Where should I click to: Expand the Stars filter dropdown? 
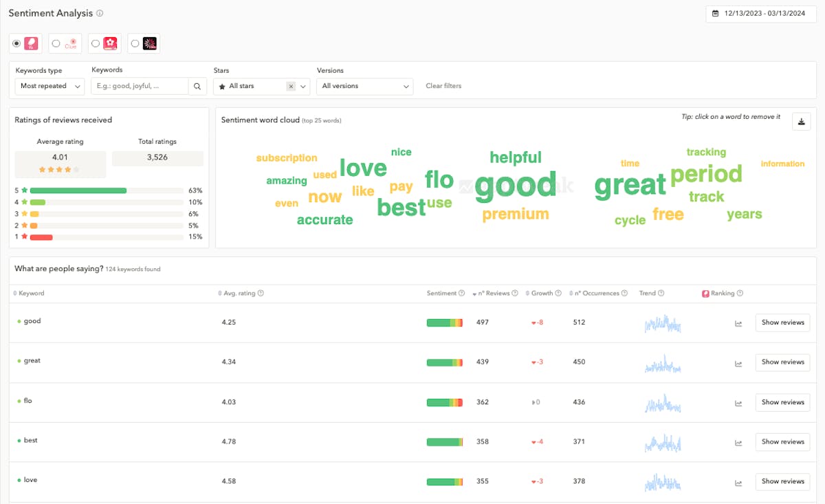click(302, 86)
